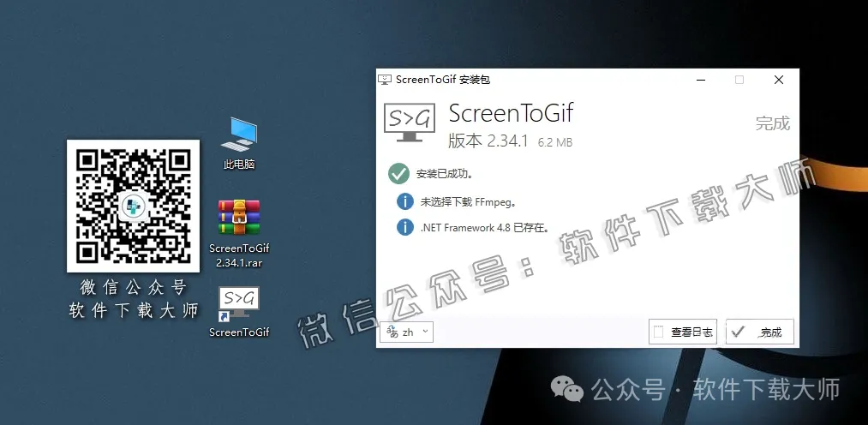Viewport: 868px width, 425px height.
Task: Click the 6.2 MB size text
Action: [555, 143]
